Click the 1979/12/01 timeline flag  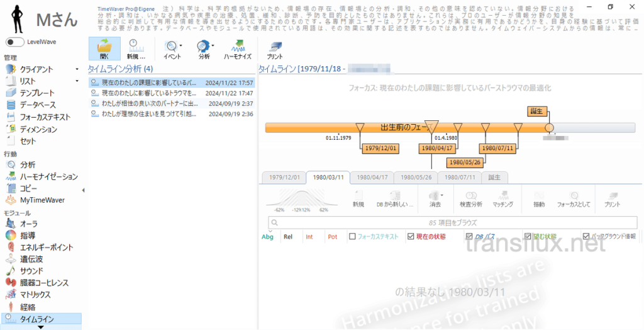coord(380,148)
